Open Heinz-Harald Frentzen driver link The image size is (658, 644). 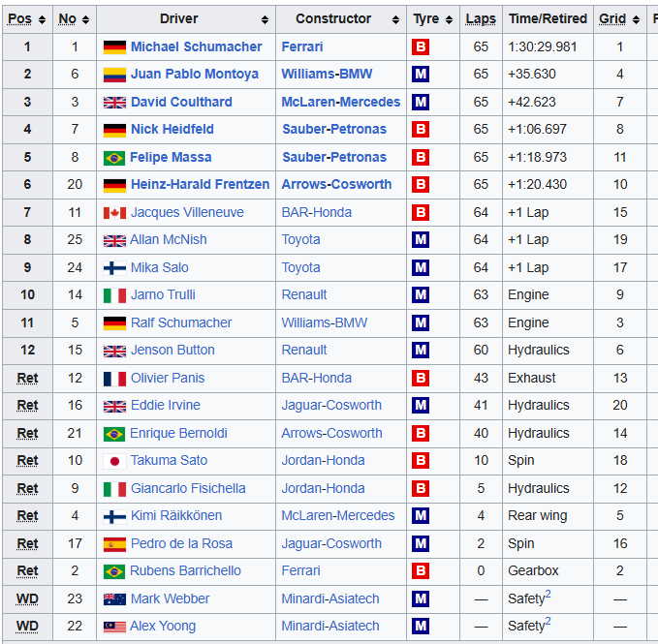pos(201,184)
